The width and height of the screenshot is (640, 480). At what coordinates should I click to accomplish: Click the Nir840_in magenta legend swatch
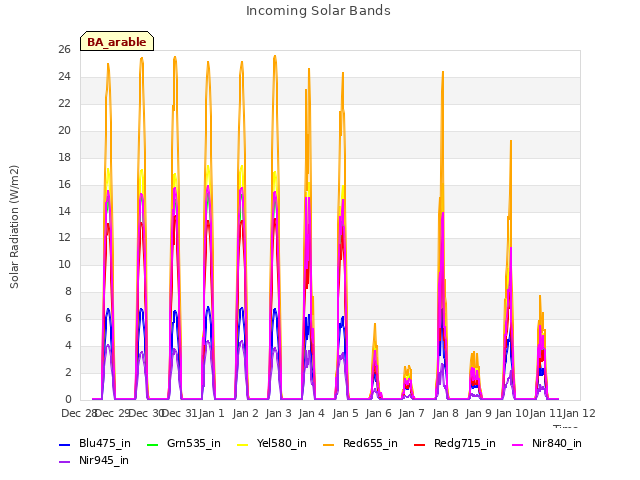[518, 445]
